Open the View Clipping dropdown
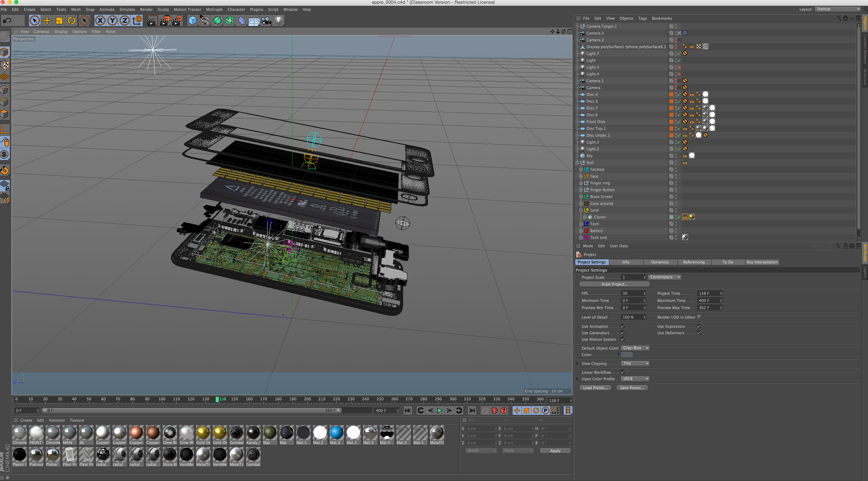 tap(635, 364)
